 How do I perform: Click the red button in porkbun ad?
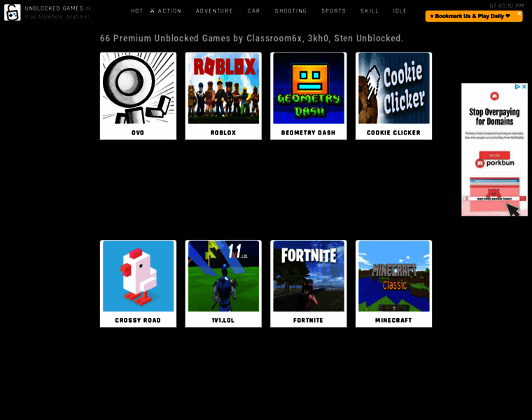click(x=494, y=155)
